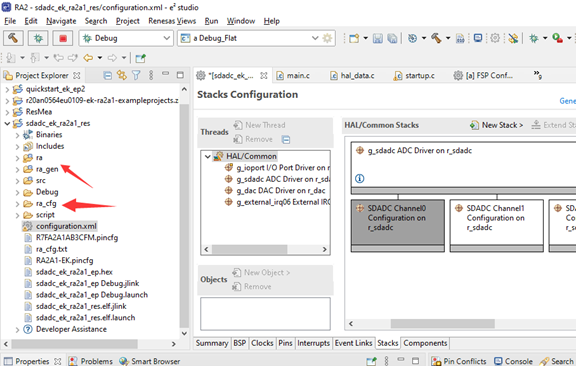This screenshot has width=576, height=366.
Task: Switch to the Clocks configuration tab
Action: tap(262, 343)
